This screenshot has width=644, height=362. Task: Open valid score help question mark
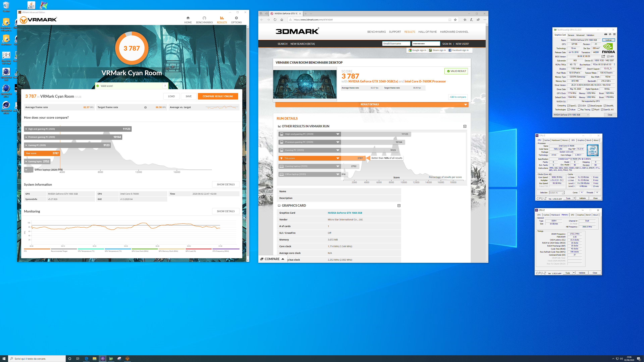click(x=165, y=86)
